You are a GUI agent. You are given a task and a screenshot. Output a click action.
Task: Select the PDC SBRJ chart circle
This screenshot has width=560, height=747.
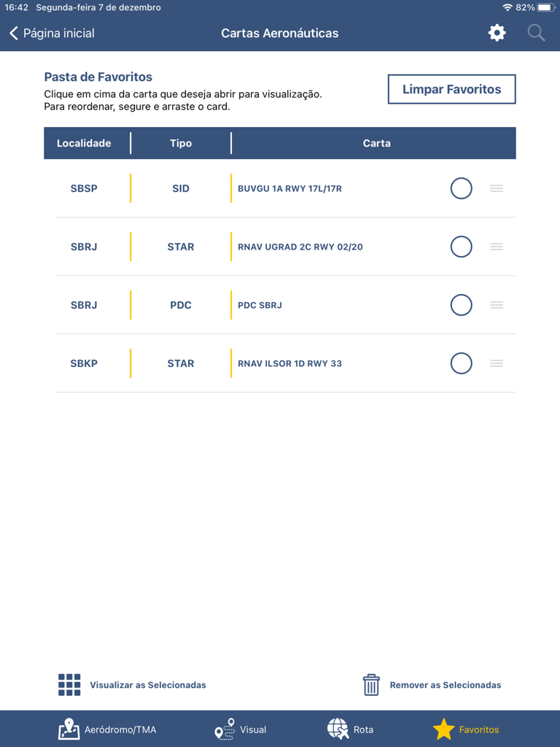point(461,305)
